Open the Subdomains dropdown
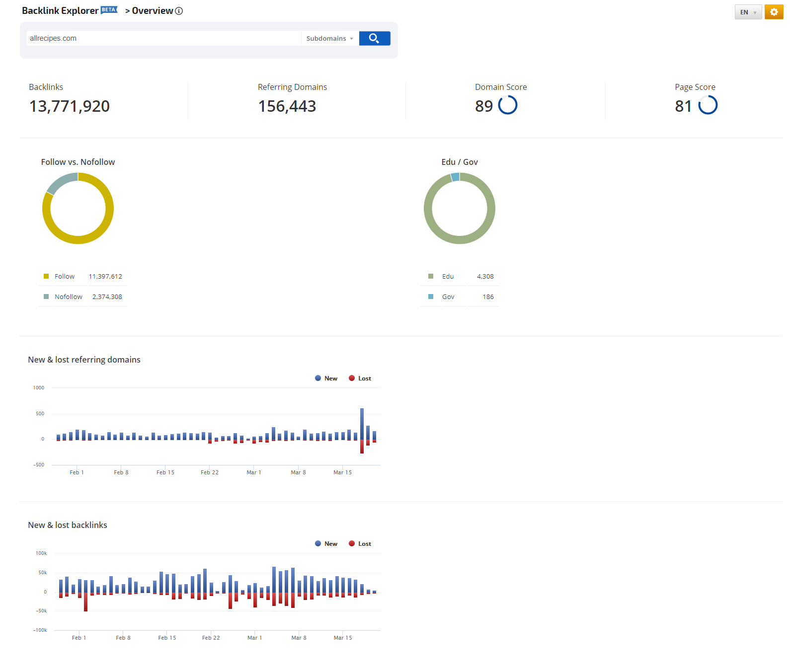 tap(329, 38)
